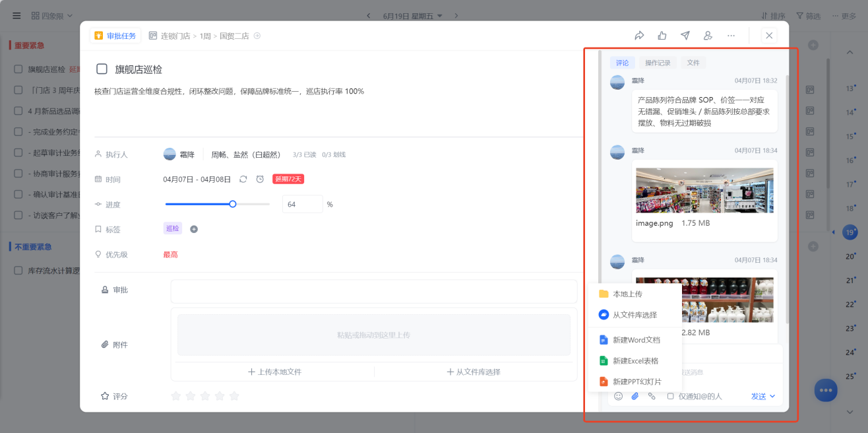The width and height of the screenshot is (868, 433).
Task: Click 从文件库选择 button under attachment dropzone
Action: click(x=473, y=372)
